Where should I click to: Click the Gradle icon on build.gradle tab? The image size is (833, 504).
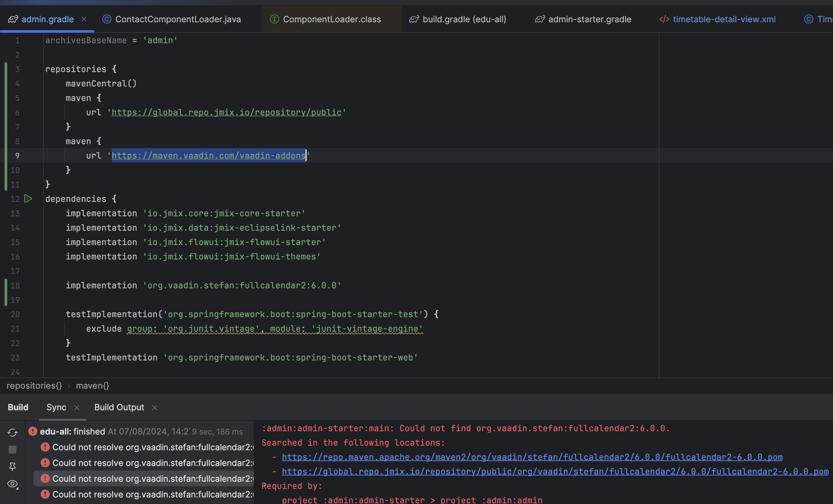coord(414,19)
